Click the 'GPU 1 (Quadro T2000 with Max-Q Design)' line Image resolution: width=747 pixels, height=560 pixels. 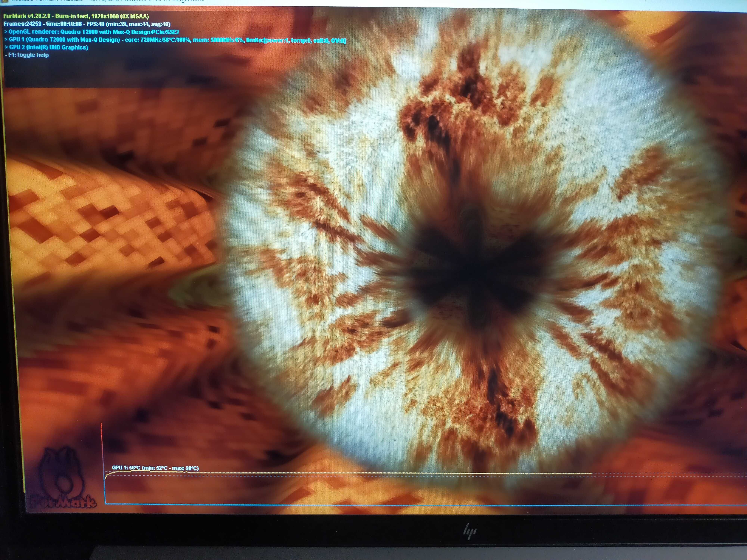175,40
